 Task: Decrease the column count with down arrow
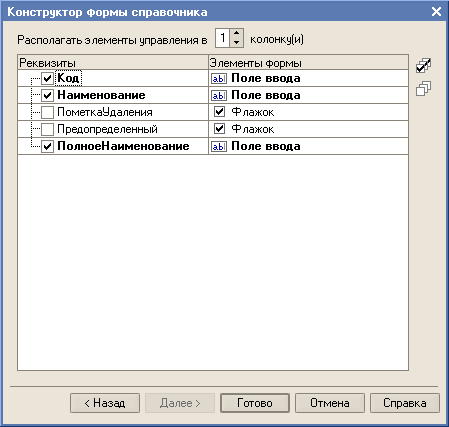click(236, 42)
